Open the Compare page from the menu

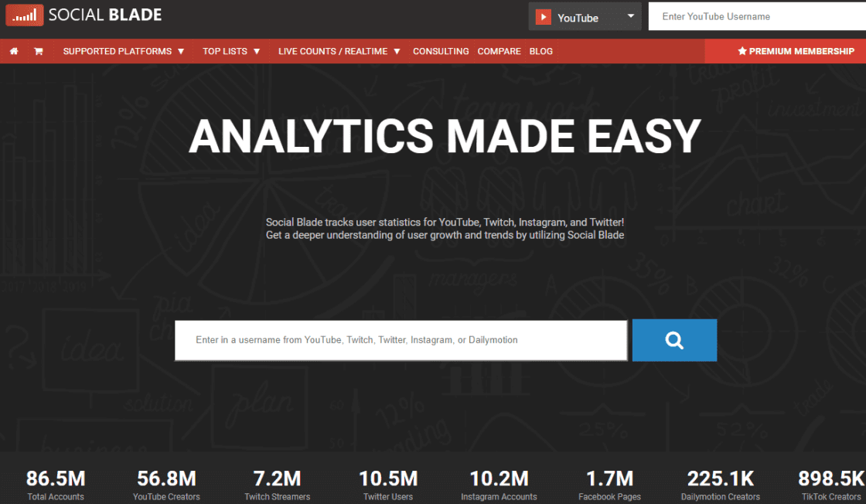coord(499,51)
